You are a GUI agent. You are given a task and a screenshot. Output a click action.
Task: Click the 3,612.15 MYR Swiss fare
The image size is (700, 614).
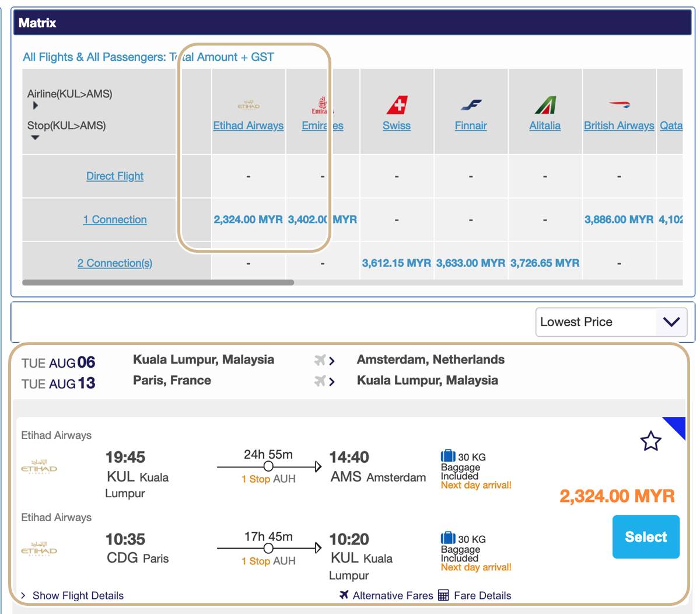(x=397, y=263)
